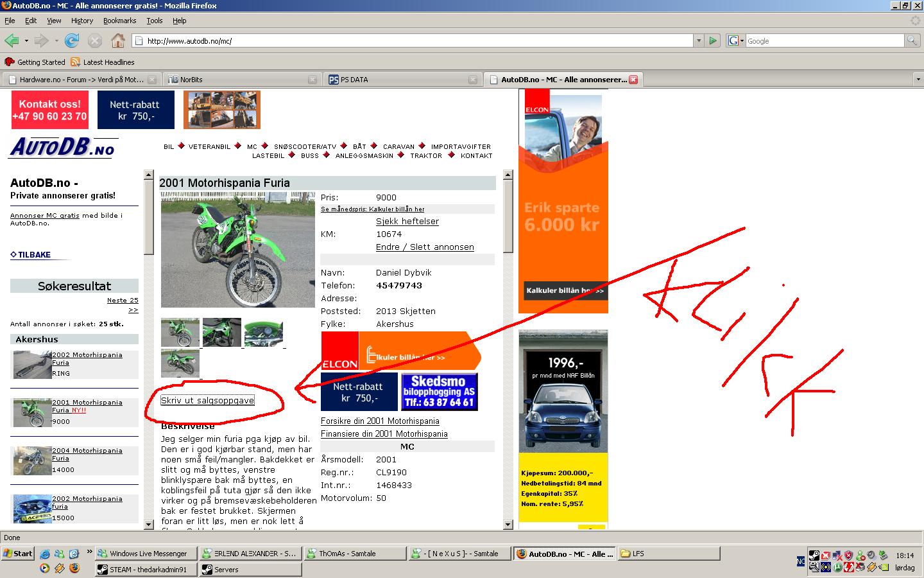Click the NO language indicator
The height and width of the screenshot is (578, 924).
(801, 561)
